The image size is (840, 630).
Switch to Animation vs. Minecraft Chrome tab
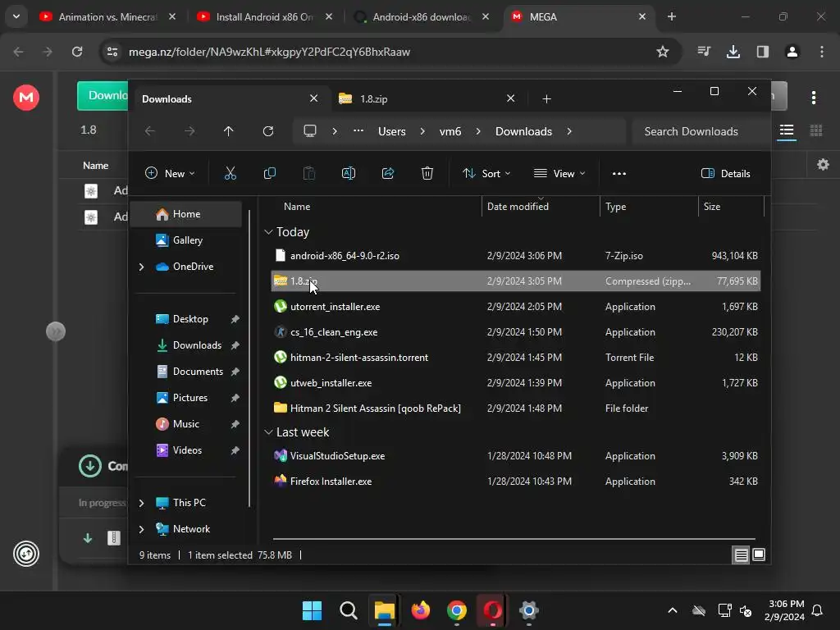[x=107, y=16]
